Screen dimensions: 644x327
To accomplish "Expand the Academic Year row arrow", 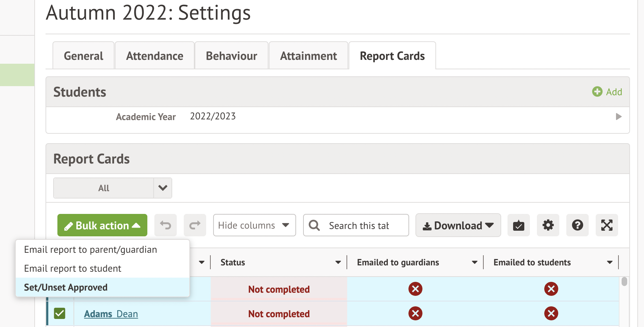I will tap(618, 117).
